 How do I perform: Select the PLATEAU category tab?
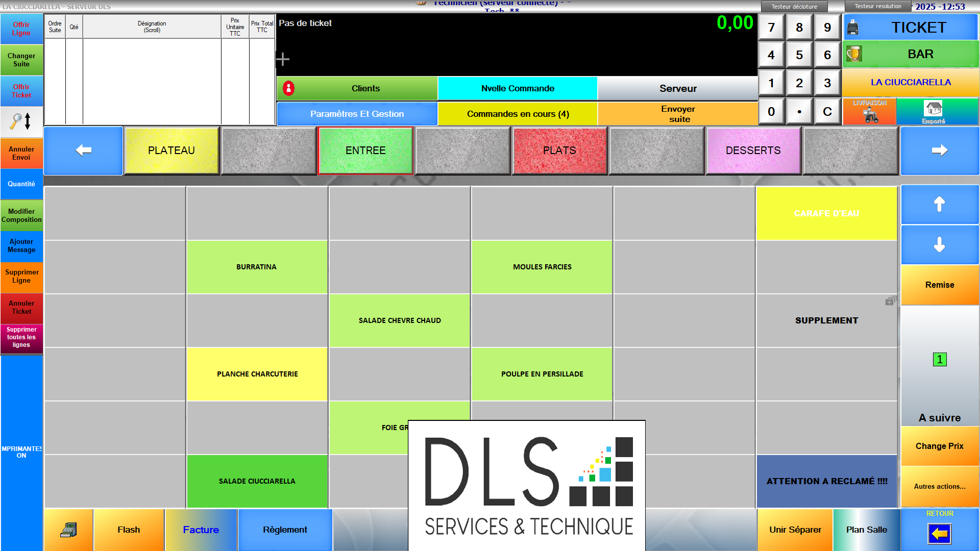pyautogui.click(x=171, y=151)
